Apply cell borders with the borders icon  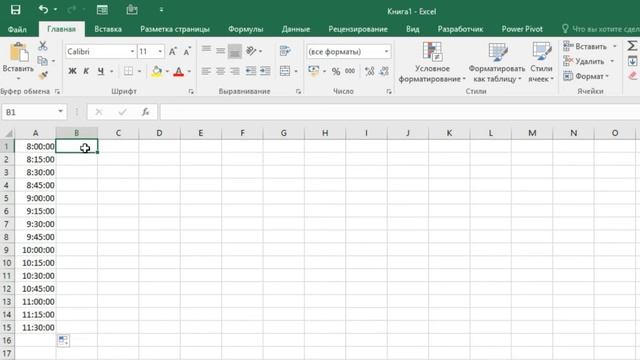(x=129, y=71)
